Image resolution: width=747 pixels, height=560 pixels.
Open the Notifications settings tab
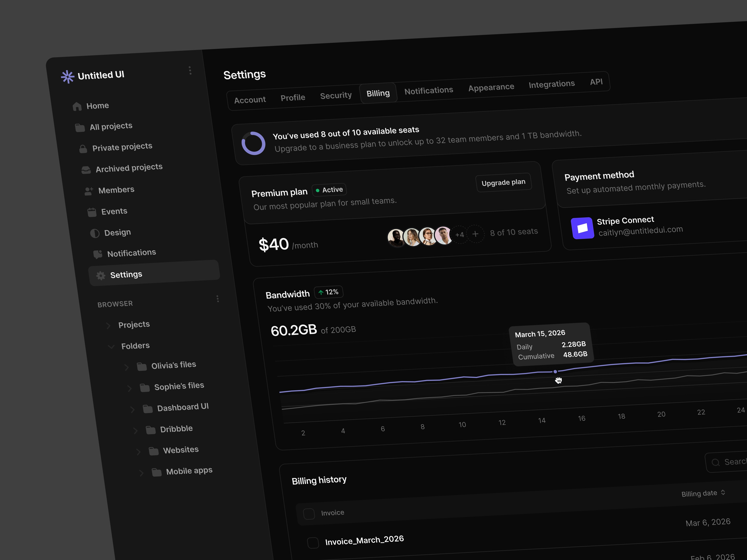click(429, 90)
